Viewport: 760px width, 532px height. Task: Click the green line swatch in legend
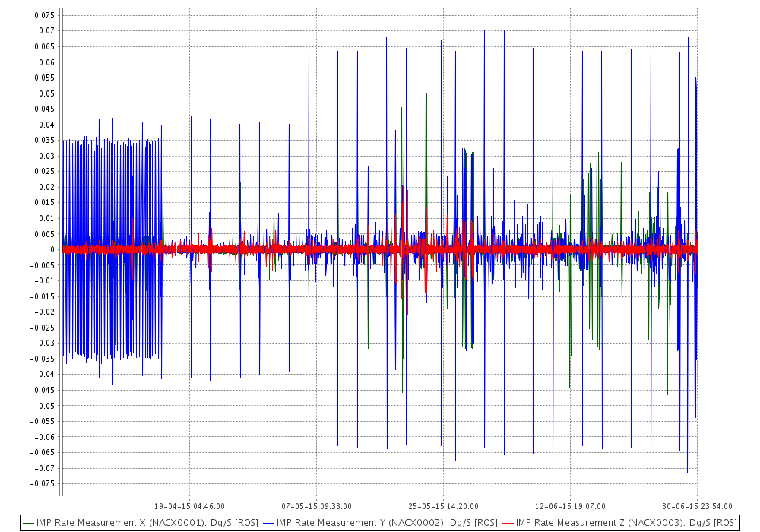[29, 524]
